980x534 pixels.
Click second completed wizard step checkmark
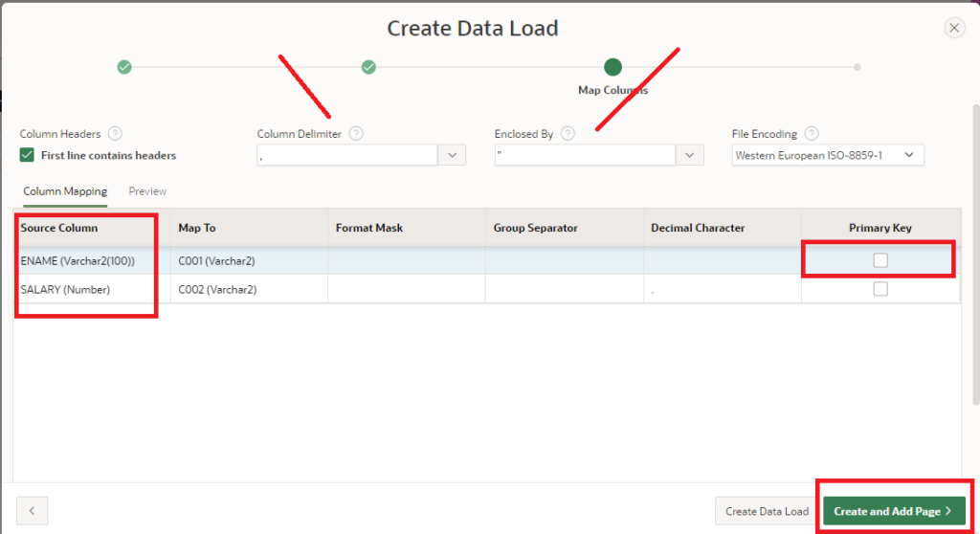click(x=368, y=67)
